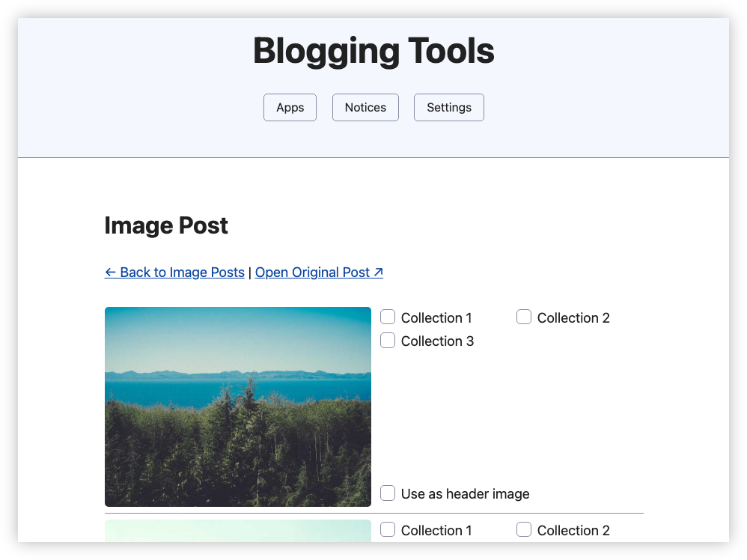The height and width of the screenshot is (560, 747).
Task: Open the Notices page
Action: click(x=365, y=107)
